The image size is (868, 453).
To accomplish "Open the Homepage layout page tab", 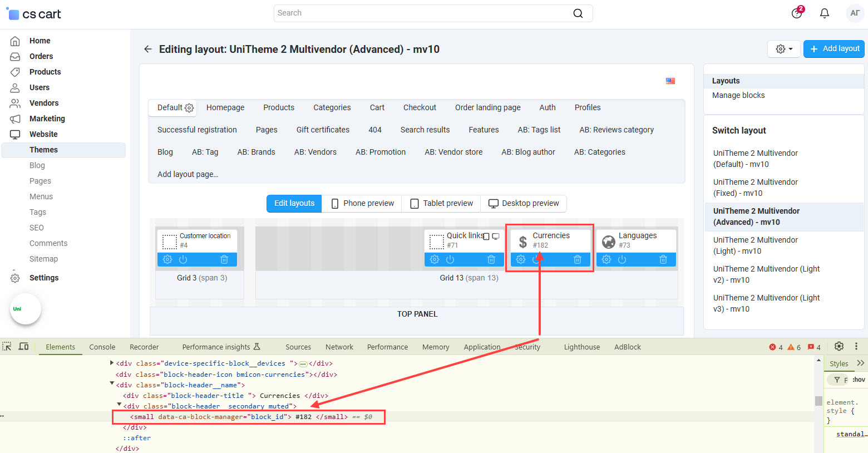I will [x=225, y=107].
